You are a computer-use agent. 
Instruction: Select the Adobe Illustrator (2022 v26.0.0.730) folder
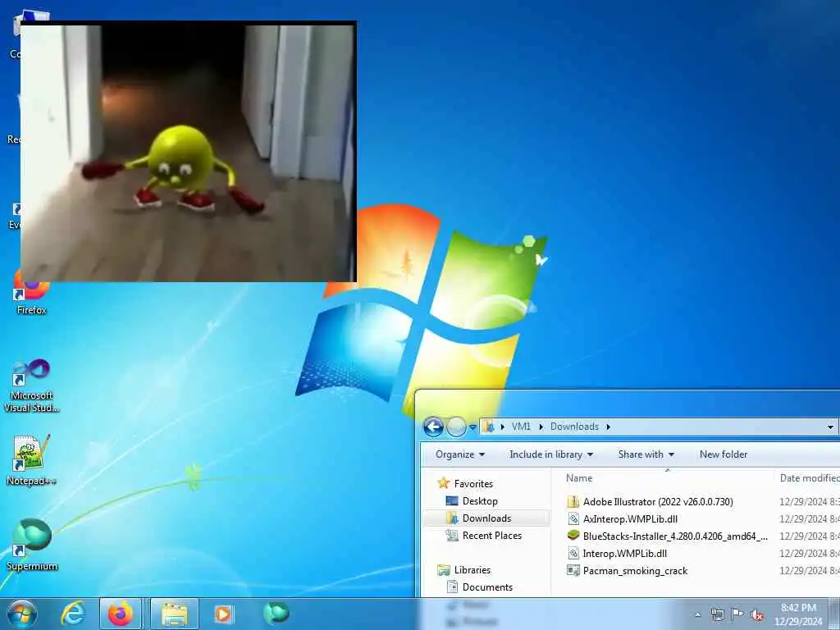(658, 501)
